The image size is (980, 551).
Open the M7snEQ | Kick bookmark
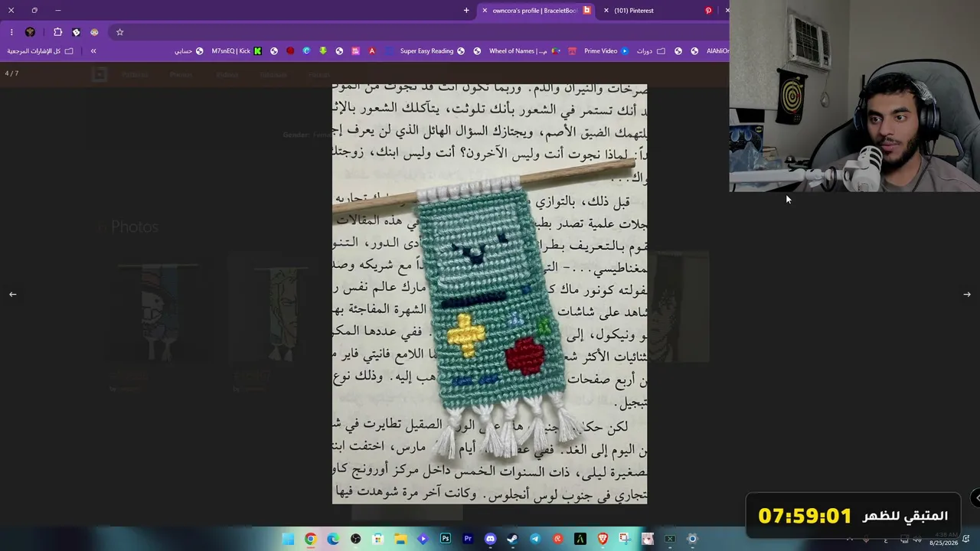click(x=237, y=51)
